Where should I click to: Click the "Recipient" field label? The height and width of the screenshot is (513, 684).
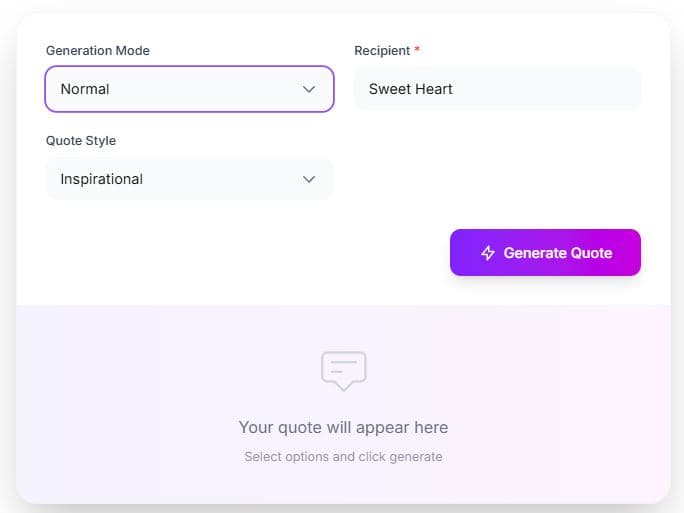[382, 51]
